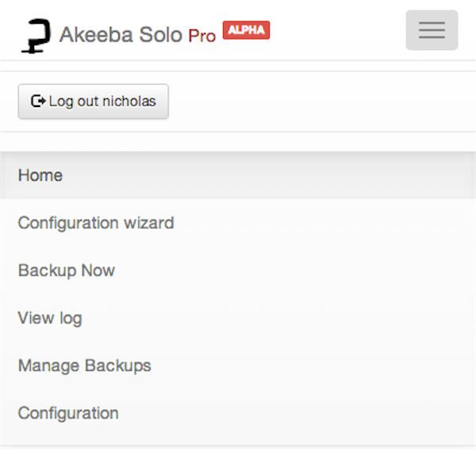Click the red ALPHA badge
The height and width of the screenshot is (451, 476).
point(246,30)
